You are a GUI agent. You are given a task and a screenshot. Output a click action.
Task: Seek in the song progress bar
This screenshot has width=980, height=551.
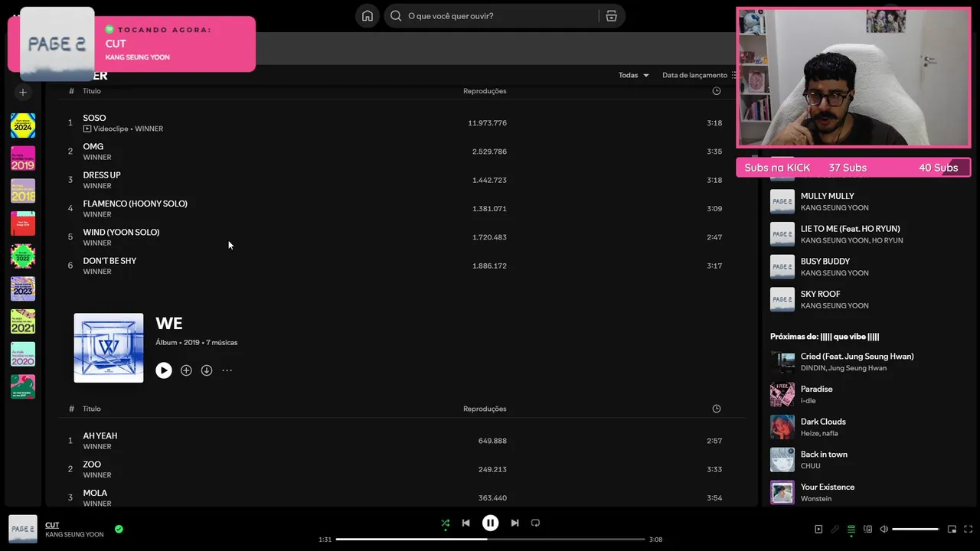490,540
